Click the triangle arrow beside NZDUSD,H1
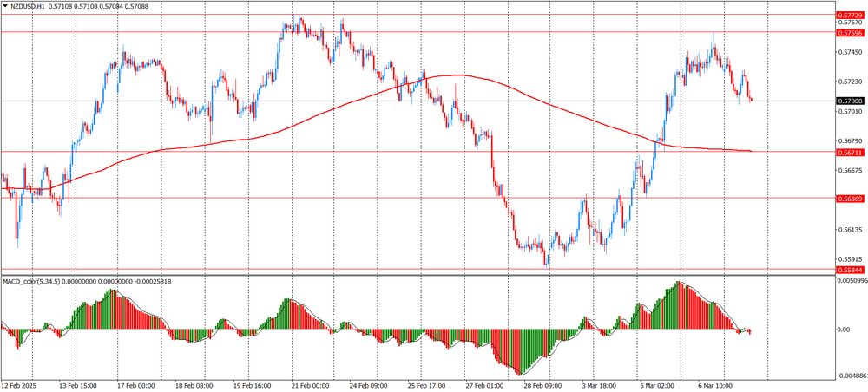This screenshot has height=392, width=868. (x=5, y=6)
